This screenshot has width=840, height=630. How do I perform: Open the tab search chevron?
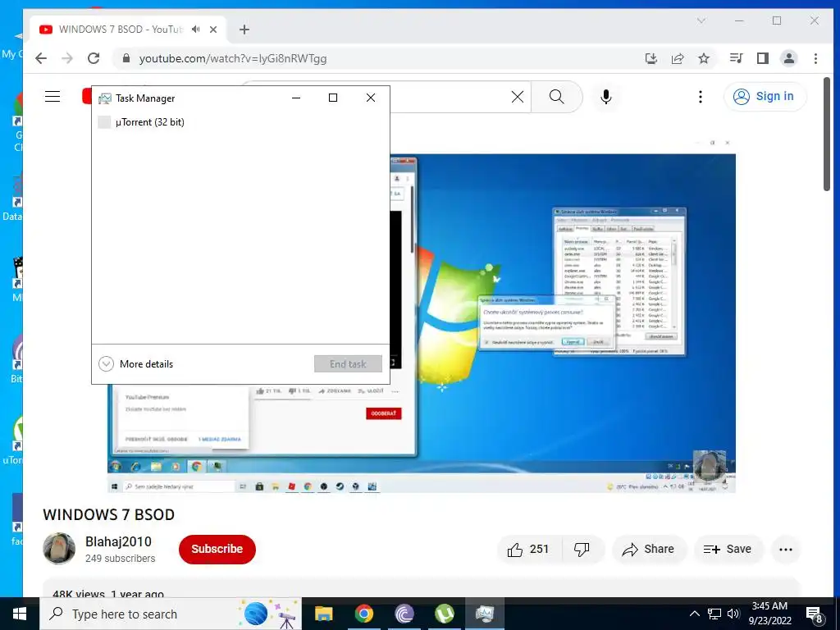click(701, 21)
